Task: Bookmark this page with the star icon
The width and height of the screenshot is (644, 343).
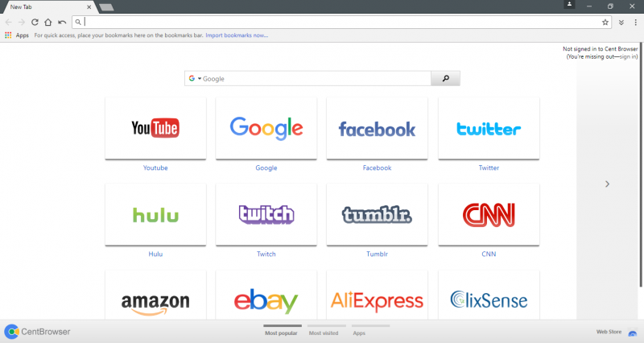Action: click(x=605, y=23)
